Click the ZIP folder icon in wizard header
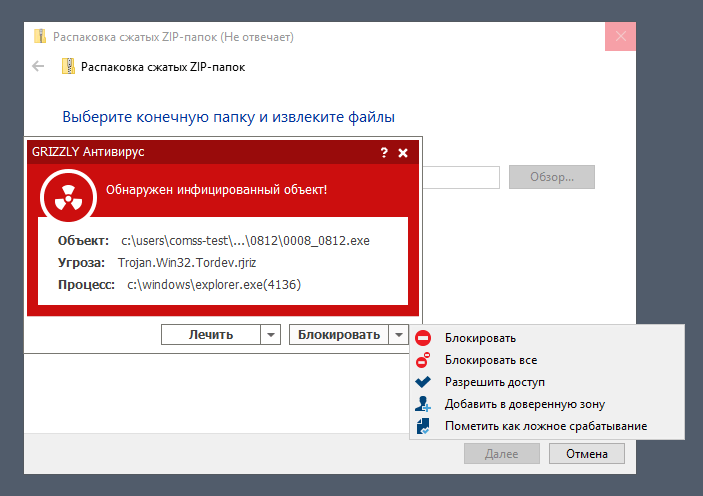The width and height of the screenshot is (703, 496). (x=68, y=66)
